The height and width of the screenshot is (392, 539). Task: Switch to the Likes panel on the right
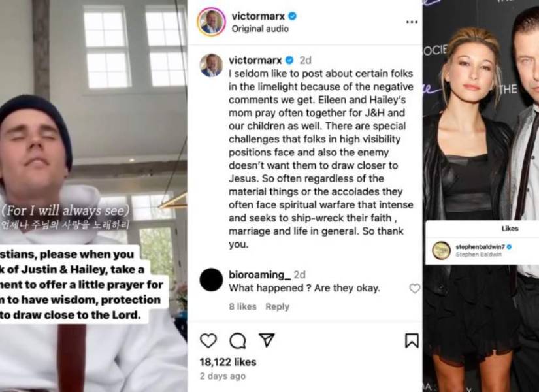(x=510, y=228)
